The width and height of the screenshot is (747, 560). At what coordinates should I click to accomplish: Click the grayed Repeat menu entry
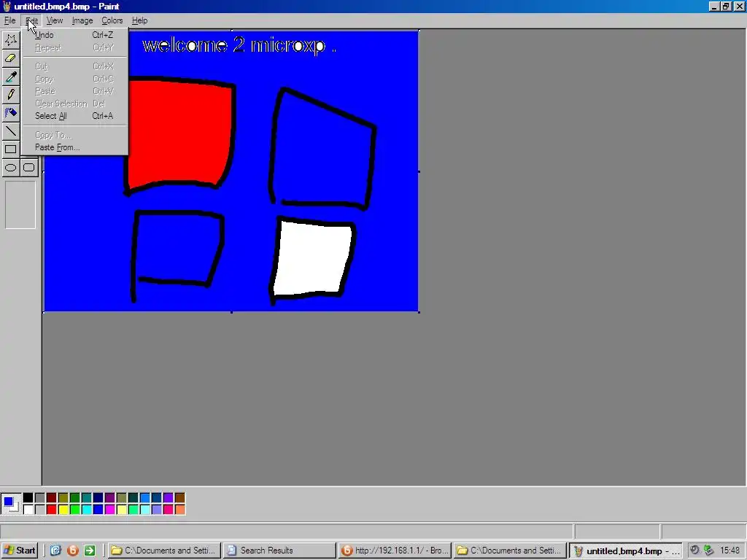[74, 47]
